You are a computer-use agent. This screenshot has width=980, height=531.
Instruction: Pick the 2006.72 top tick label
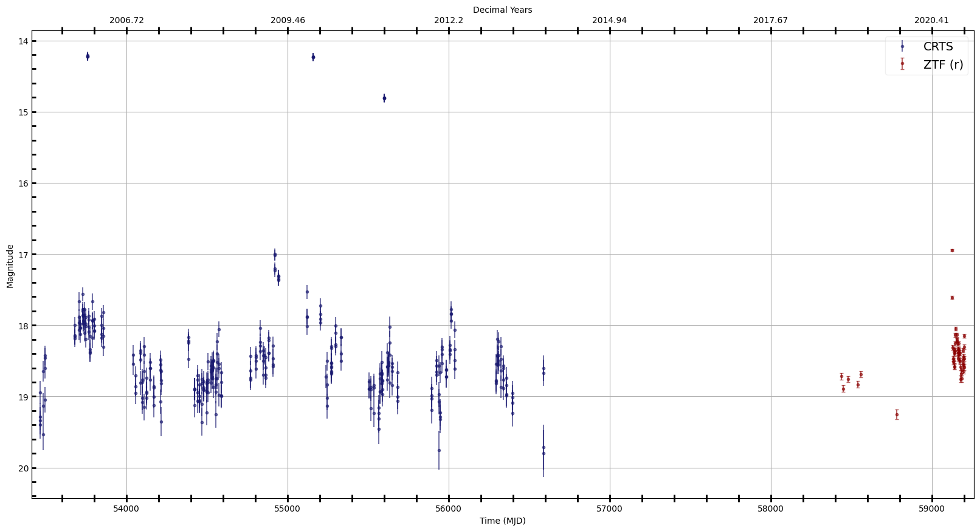126,20
